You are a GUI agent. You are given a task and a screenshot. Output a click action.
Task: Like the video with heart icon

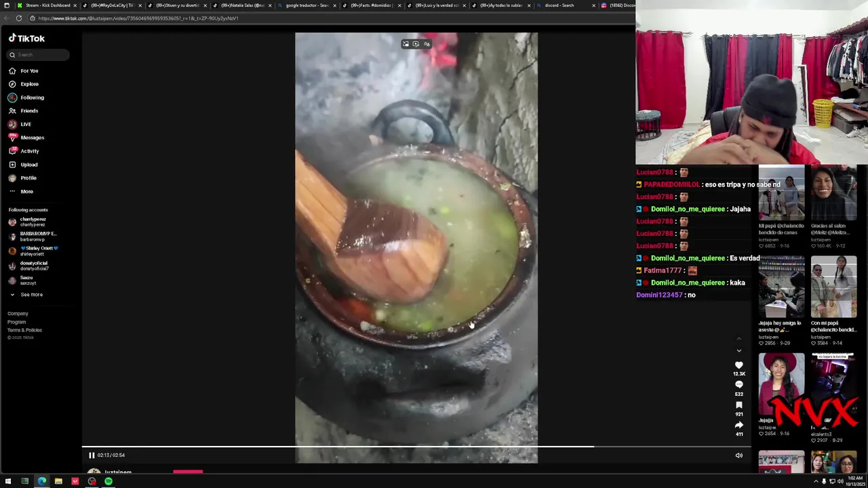click(x=739, y=365)
